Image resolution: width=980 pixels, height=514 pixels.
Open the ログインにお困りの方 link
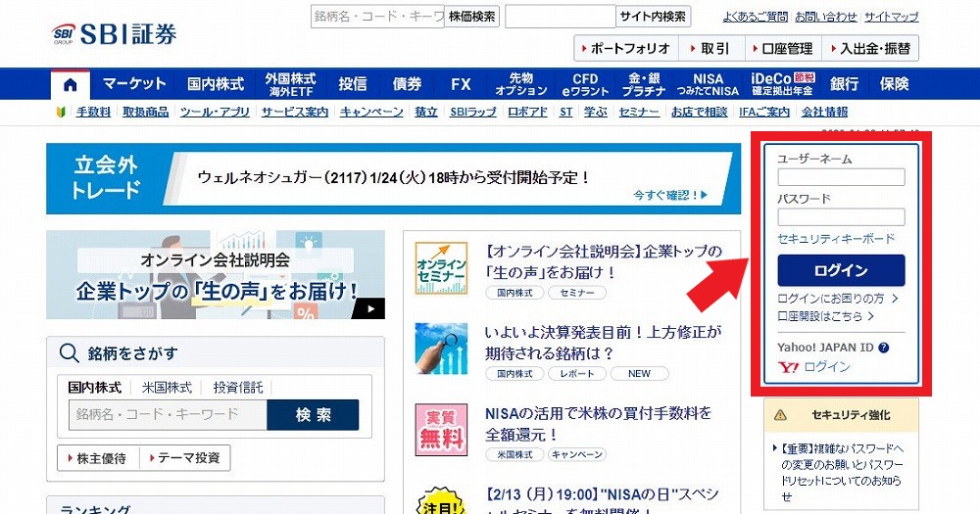click(838, 299)
